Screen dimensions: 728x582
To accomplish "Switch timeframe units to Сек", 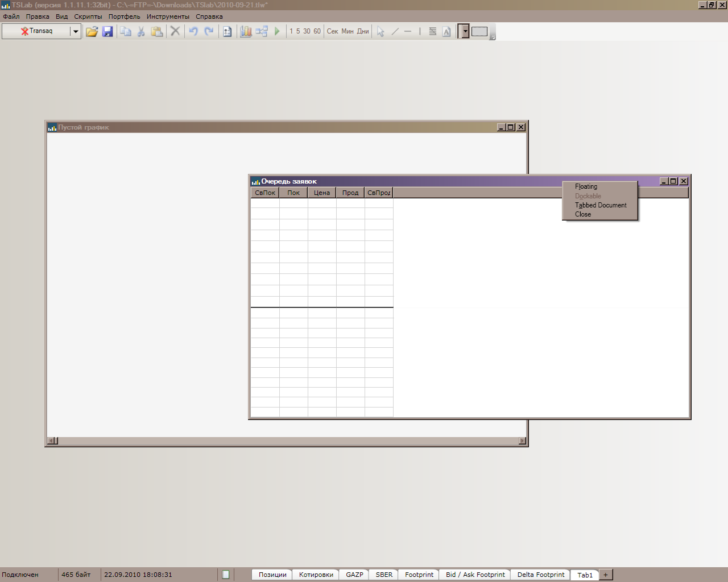I will [x=332, y=31].
